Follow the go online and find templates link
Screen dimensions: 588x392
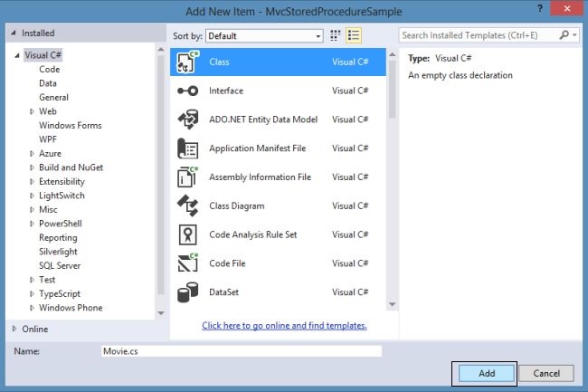pyautogui.click(x=284, y=326)
